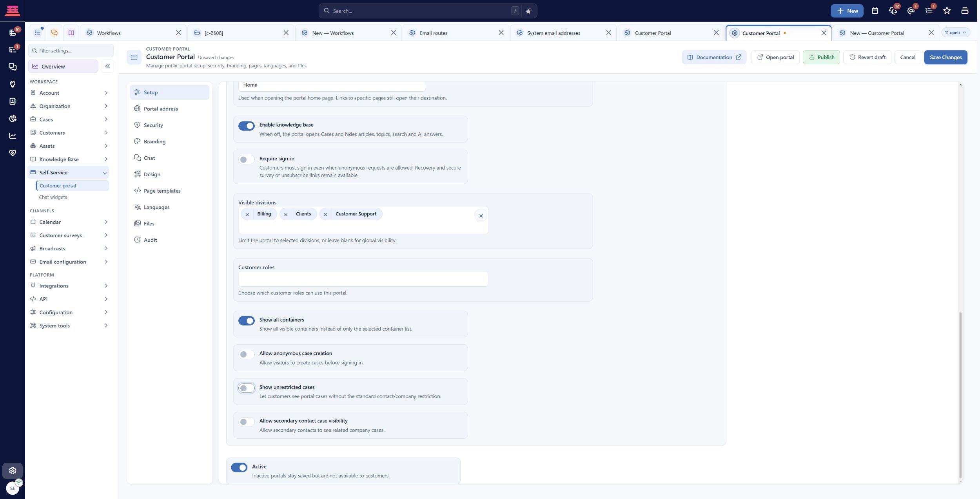Toggle Show all containers switch

pyautogui.click(x=246, y=321)
